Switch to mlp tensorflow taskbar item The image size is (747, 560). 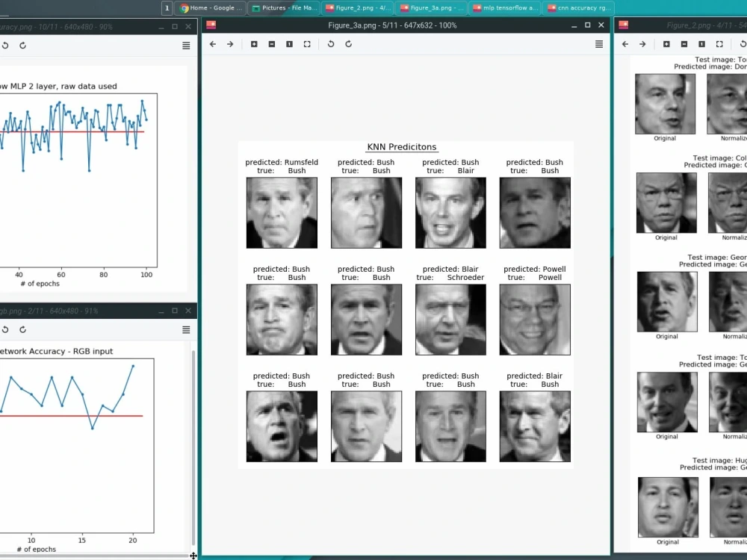coord(505,7)
